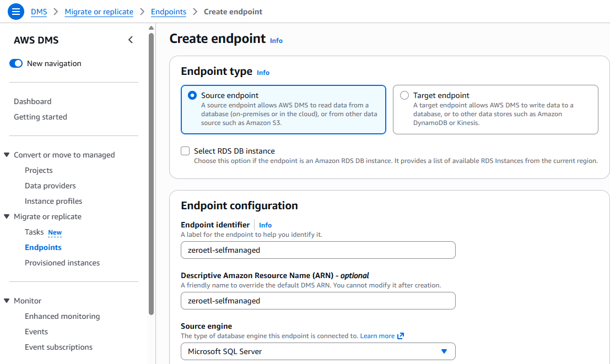Open the Learn more link
The image size is (610, 364).
(377, 336)
